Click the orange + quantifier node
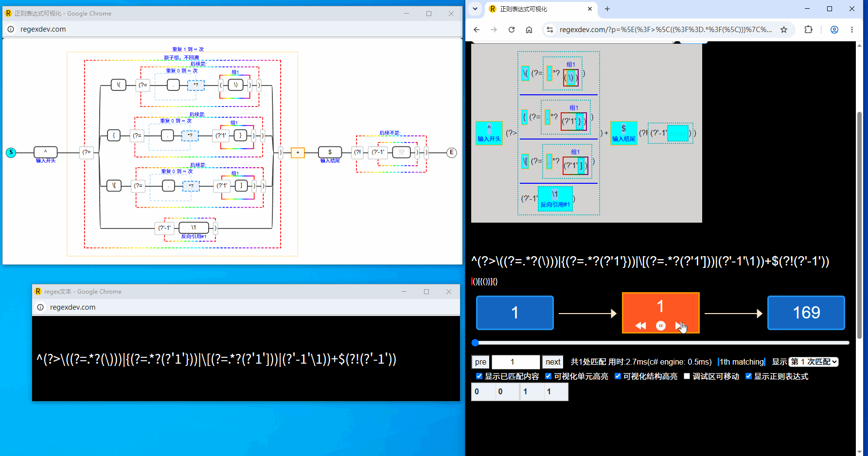868x456 pixels. pos(298,153)
